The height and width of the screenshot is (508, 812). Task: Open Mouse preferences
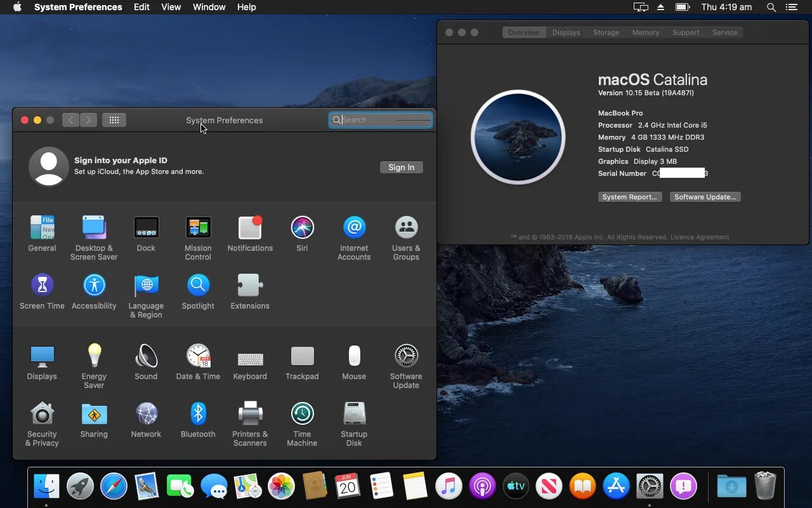coord(354,362)
